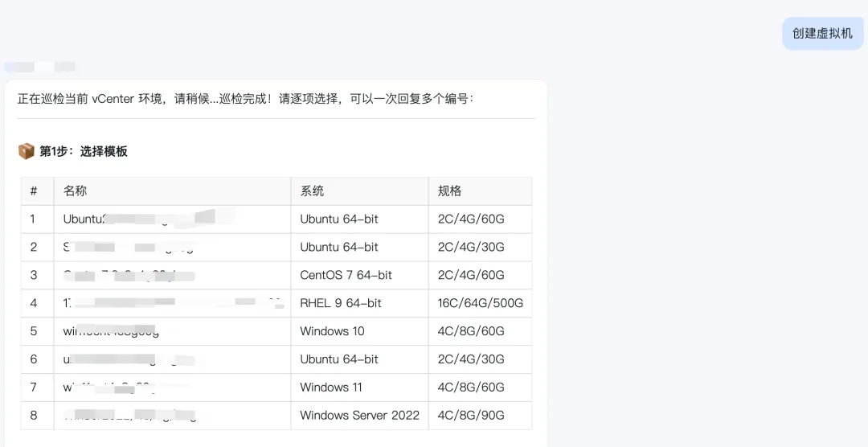This screenshot has width=868, height=447.
Task: Select the Windows Server 2022 system cell
Action: coord(359,416)
